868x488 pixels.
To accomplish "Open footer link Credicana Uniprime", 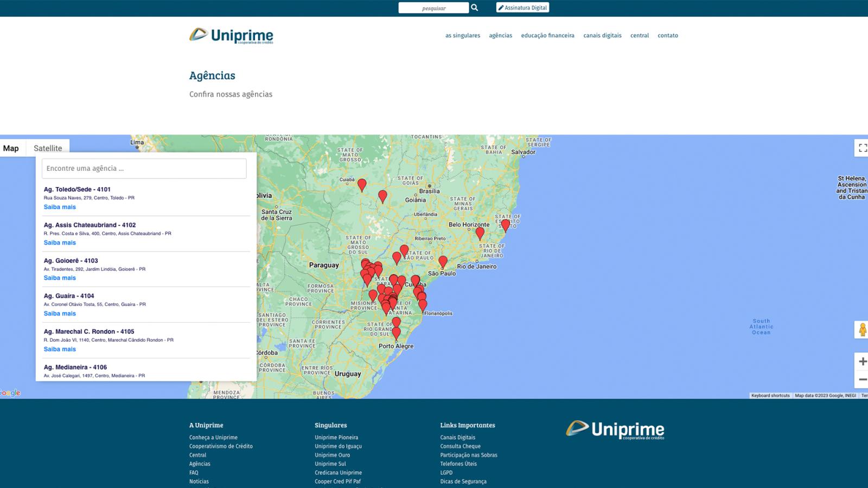I will pyautogui.click(x=338, y=473).
